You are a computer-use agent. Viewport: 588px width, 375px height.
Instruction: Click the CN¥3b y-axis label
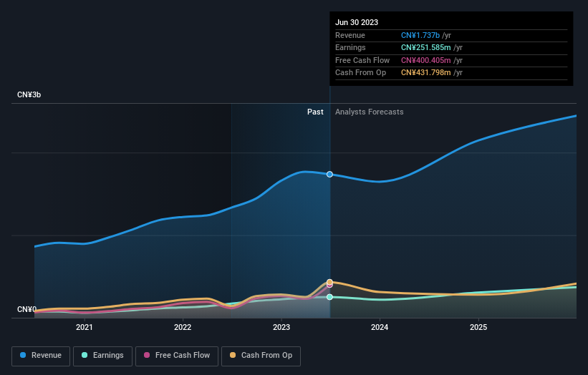[x=29, y=94]
